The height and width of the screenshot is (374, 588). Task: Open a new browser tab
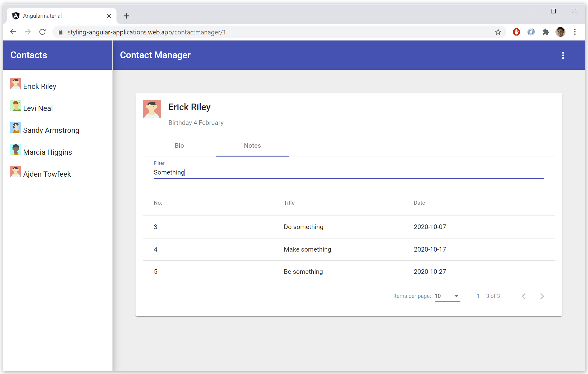click(126, 16)
